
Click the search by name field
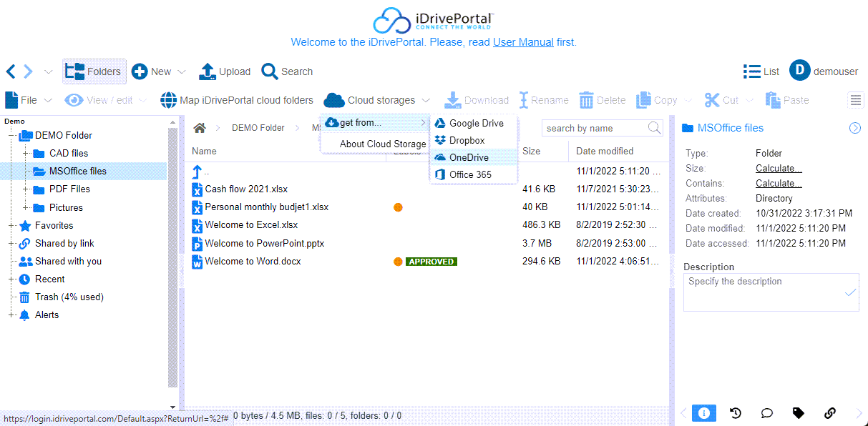click(594, 128)
